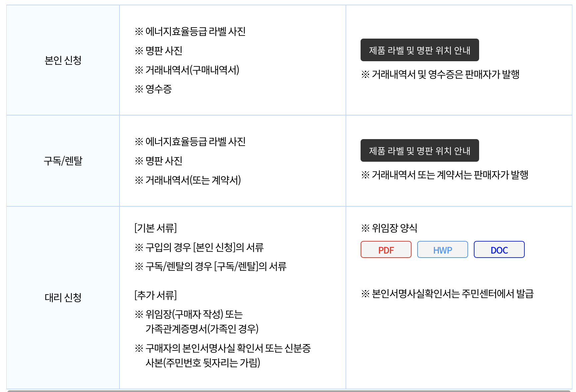Click the 거래내역서(구매내역서) list item
The image size is (576, 392).
tap(192, 70)
